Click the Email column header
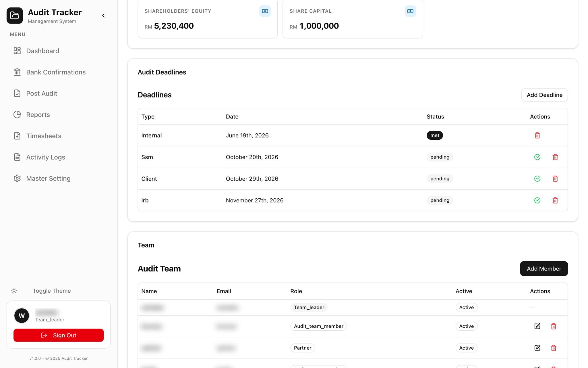Screen dimensions: 588x368 [x=224, y=291]
